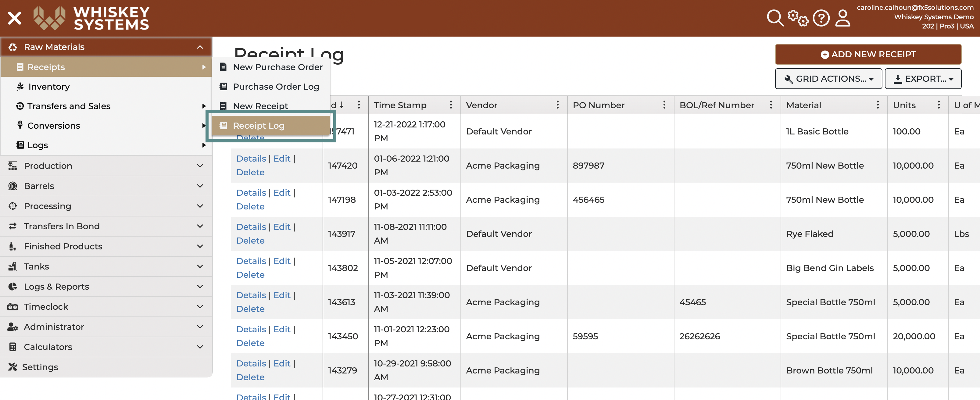Select Receipt Log submenu item
The image size is (980, 400).
271,126
